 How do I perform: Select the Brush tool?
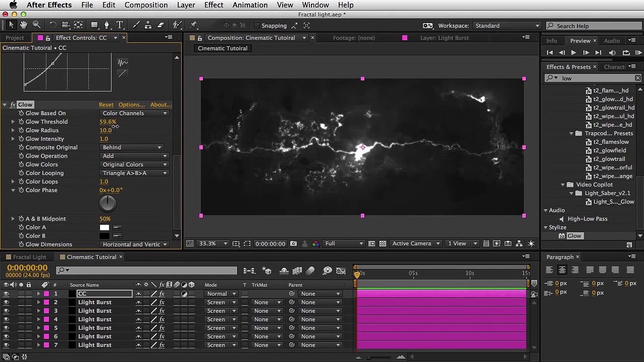[136, 25]
